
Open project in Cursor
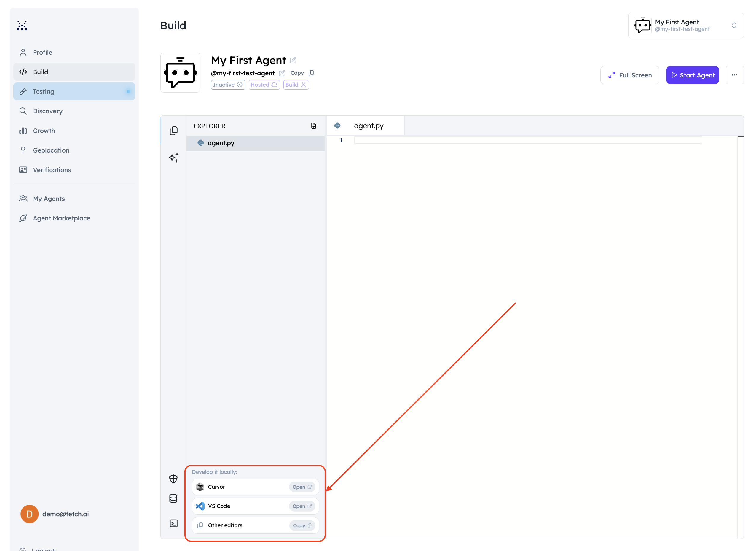coord(302,487)
